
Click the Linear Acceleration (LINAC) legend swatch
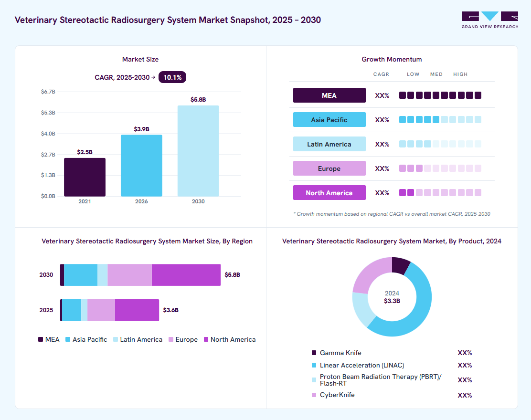314,365
